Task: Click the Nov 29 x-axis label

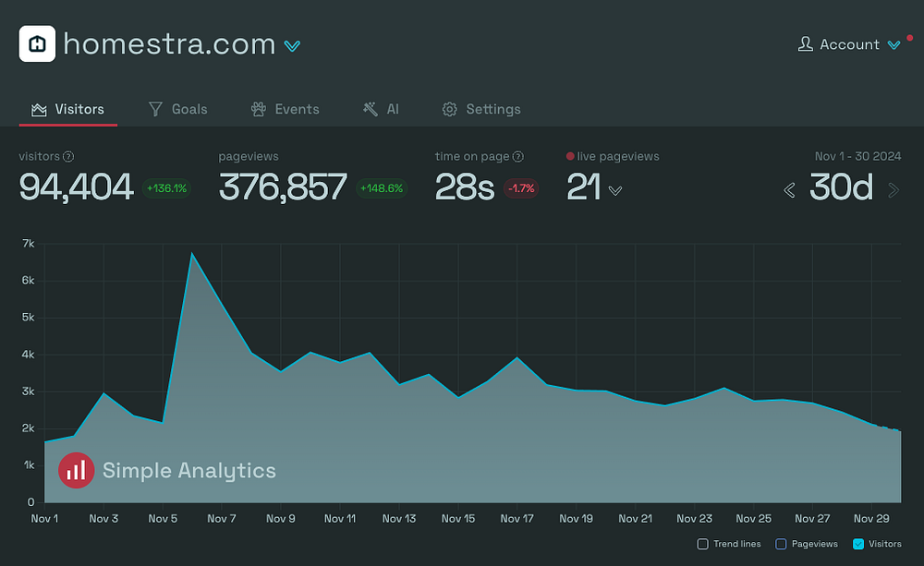Action: [871, 519]
